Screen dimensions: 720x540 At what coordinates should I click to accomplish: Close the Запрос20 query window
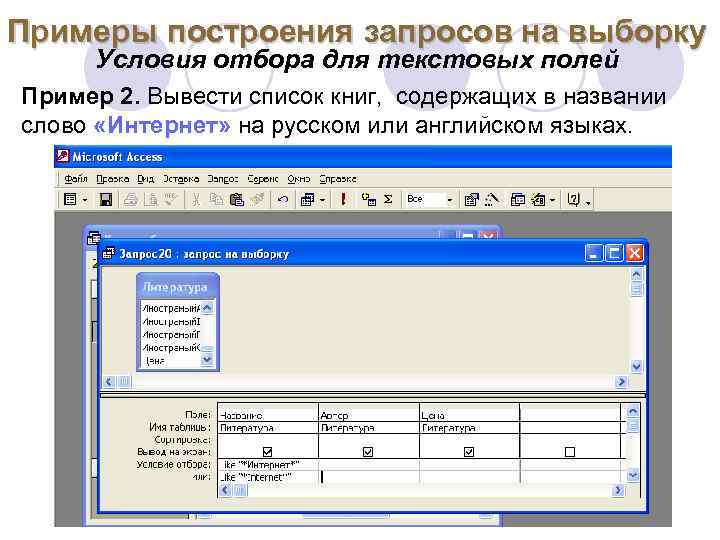[x=635, y=253]
